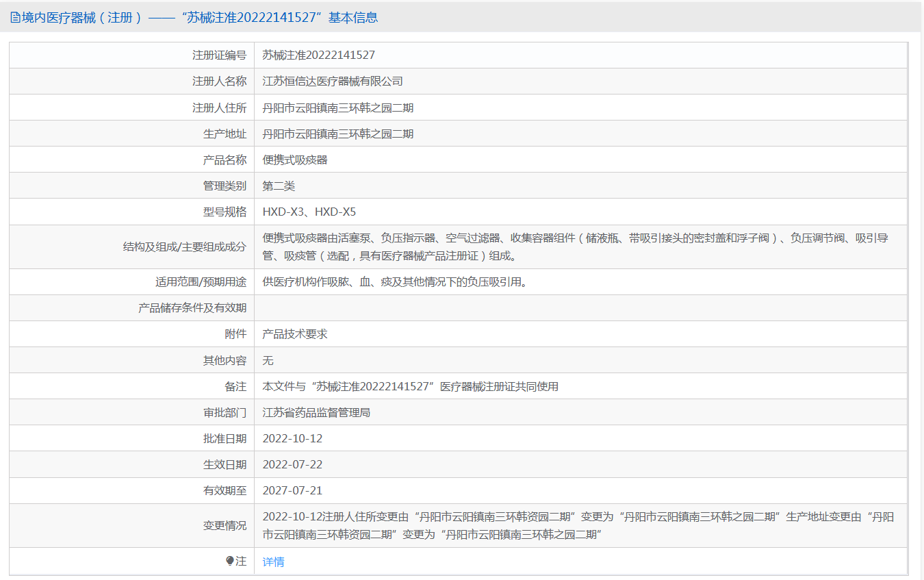The height and width of the screenshot is (580, 924).
Task: Select expiry date 2027-07-21
Action: [x=292, y=490]
